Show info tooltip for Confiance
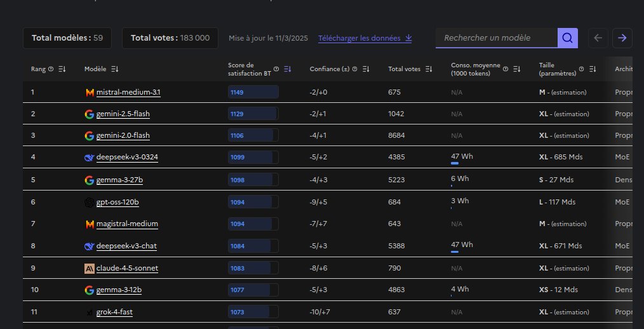The image size is (644, 329). (x=355, y=69)
